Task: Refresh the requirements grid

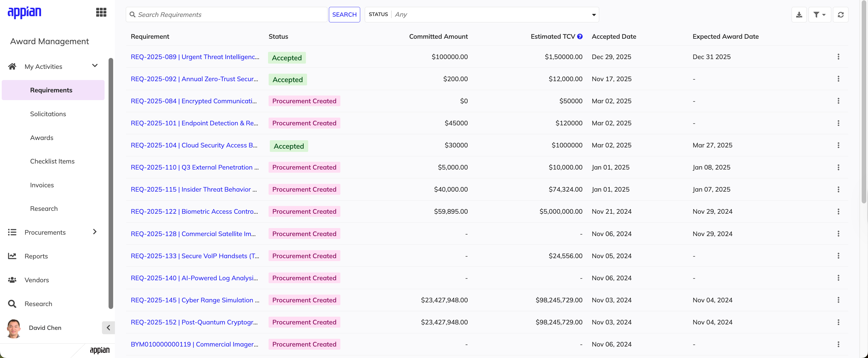Action: point(841,15)
